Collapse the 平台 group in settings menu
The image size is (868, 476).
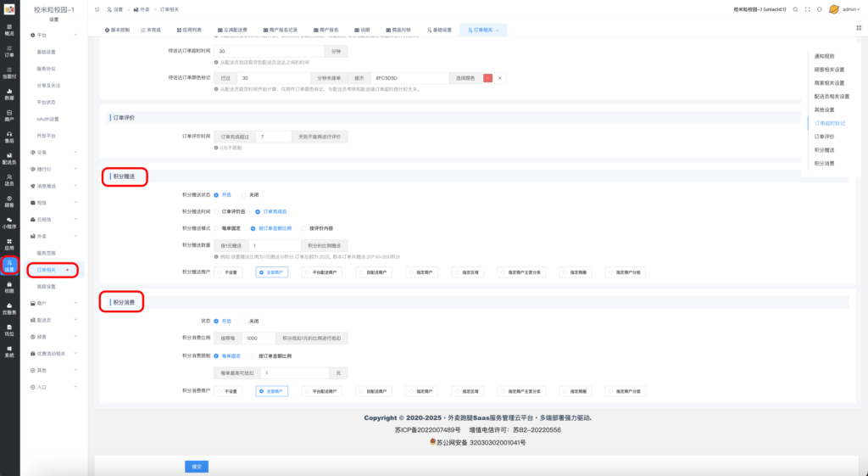point(53,36)
